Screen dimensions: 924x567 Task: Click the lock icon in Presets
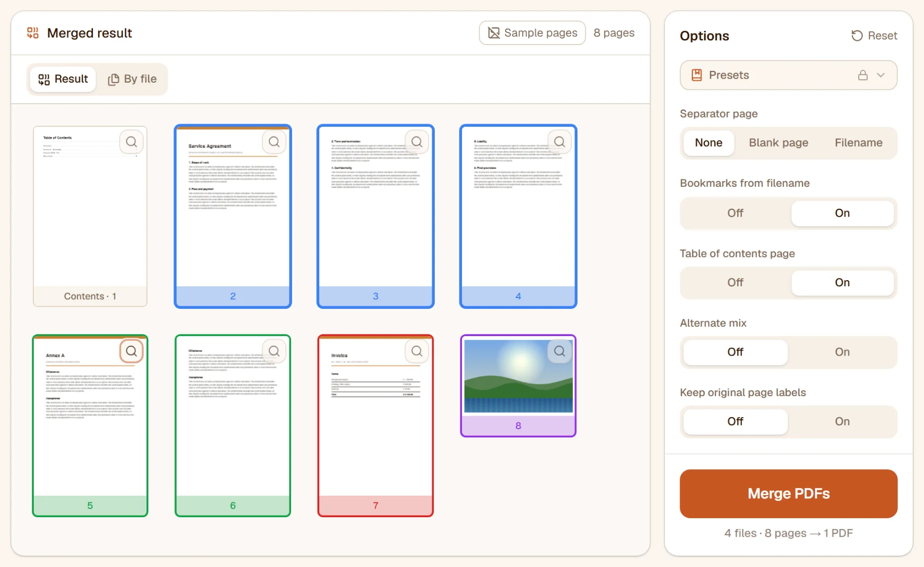coord(863,75)
